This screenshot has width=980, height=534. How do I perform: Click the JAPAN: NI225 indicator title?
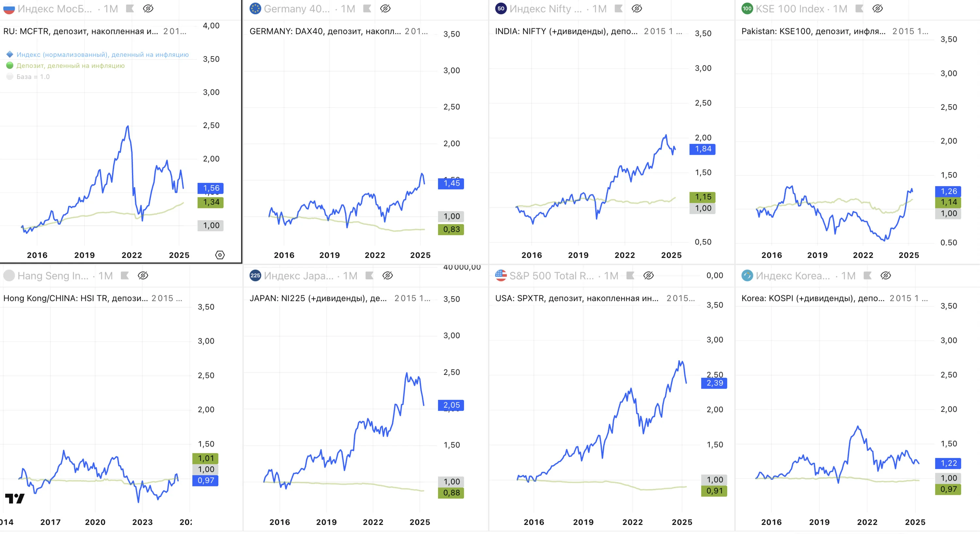[x=318, y=298]
